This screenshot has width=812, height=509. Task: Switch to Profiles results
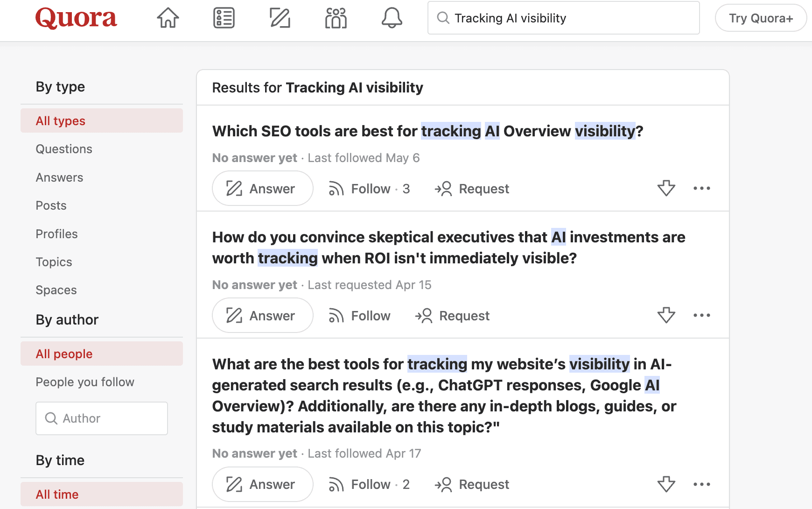pyautogui.click(x=56, y=234)
